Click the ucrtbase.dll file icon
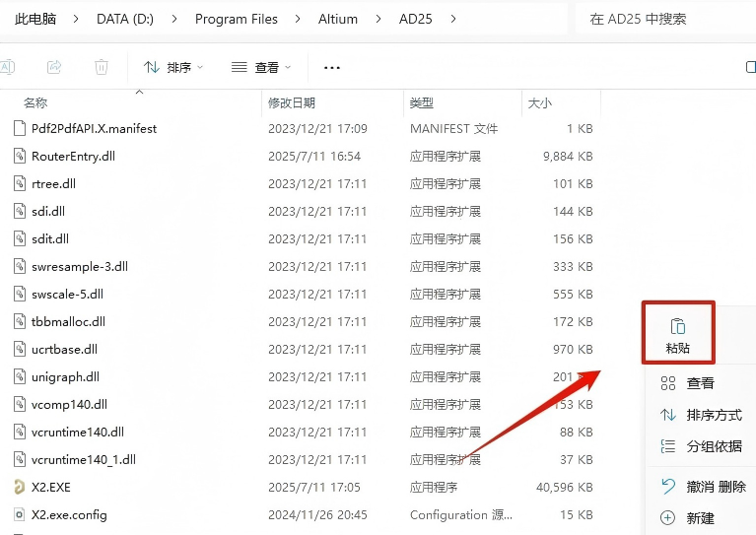 pyautogui.click(x=20, y=349)
